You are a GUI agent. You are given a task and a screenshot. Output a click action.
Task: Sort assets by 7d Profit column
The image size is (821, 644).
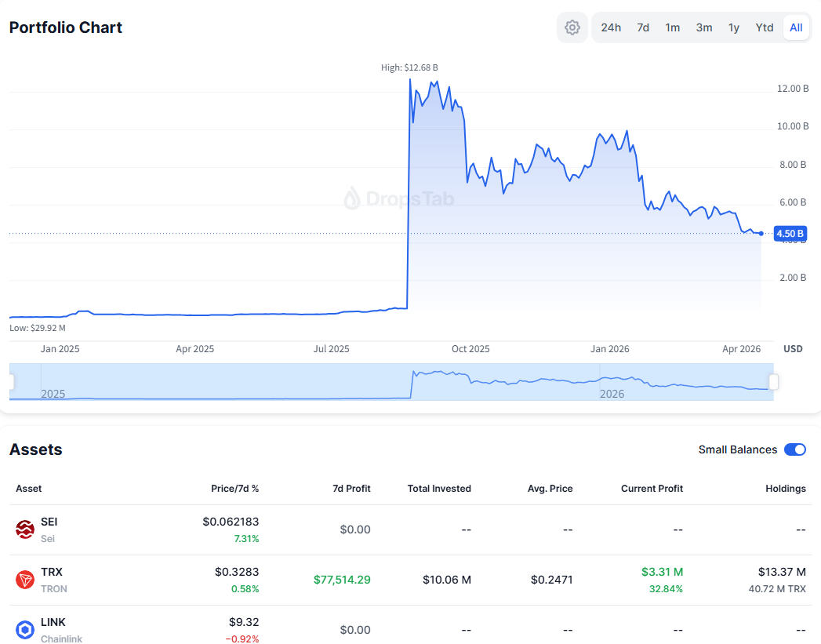[x=351, y=488]
